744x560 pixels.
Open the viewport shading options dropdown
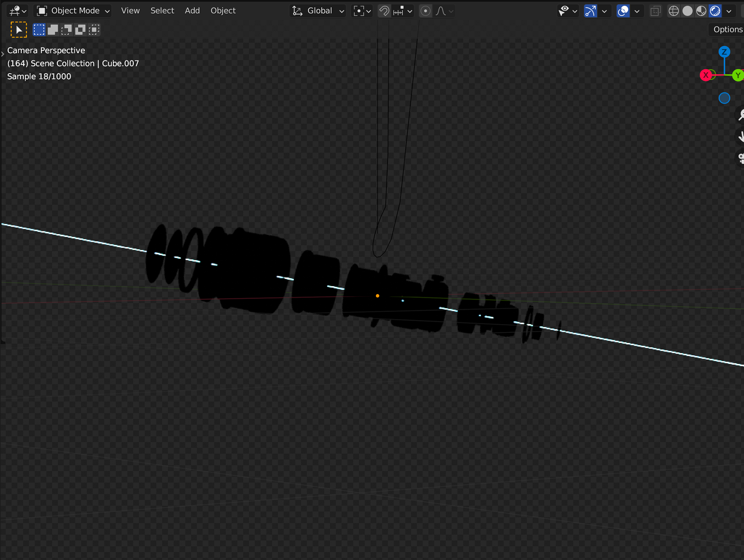pos(729,11)
